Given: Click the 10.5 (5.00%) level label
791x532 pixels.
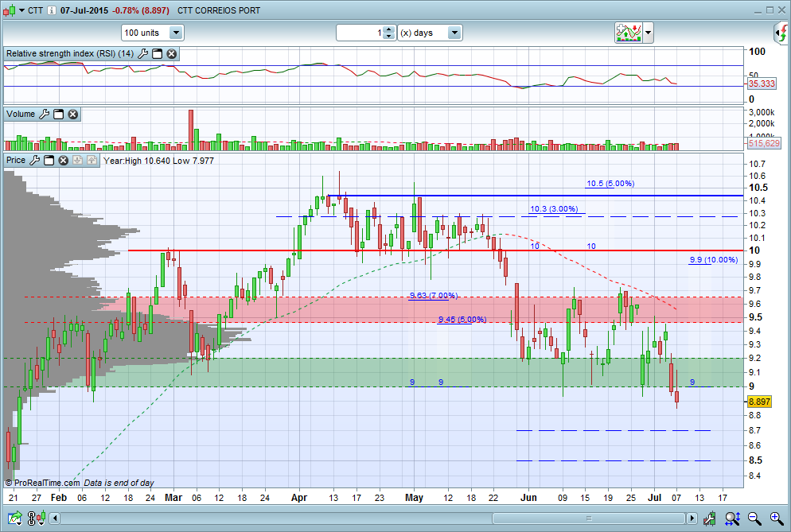Looking at the screenshot, I should [610, 184].
